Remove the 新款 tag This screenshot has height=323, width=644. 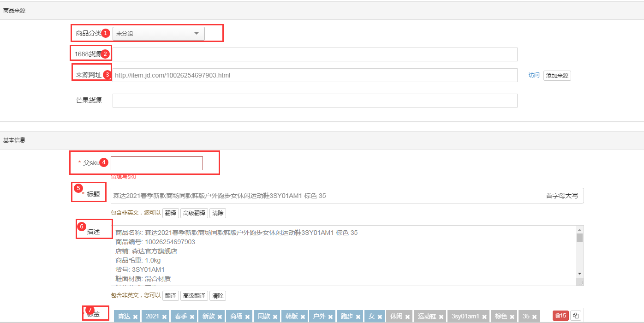click(220, 317)
